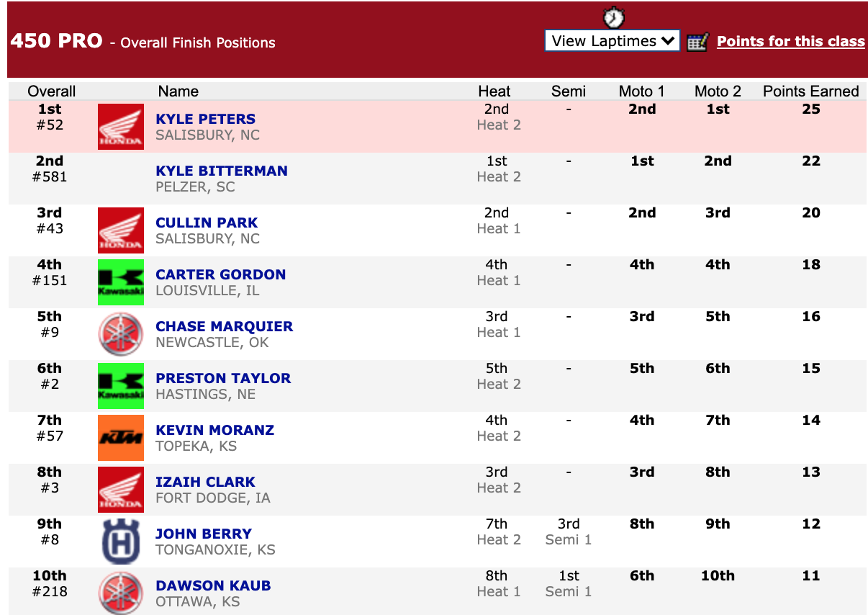Click the Kevin Moranz name link
This screenshot has height=615, width=868.
pyautogui.click(x=214, y=430)
